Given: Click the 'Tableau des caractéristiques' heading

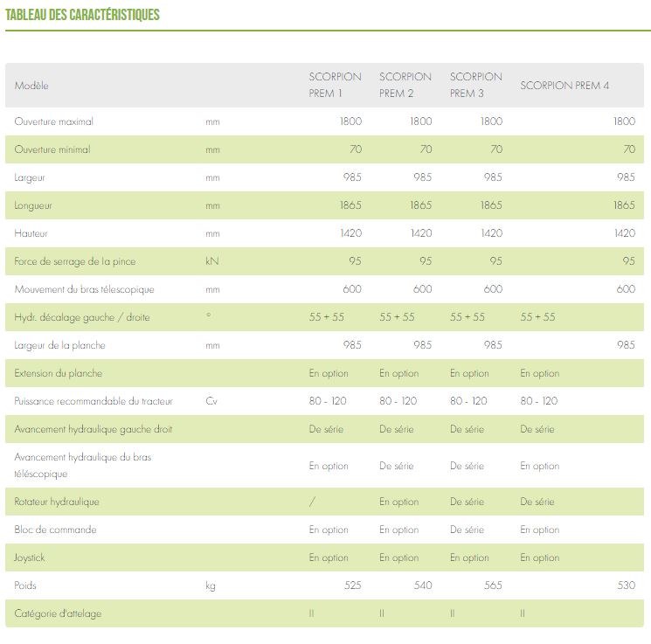Looking at the screenshot, I should (x=83, y=15).
